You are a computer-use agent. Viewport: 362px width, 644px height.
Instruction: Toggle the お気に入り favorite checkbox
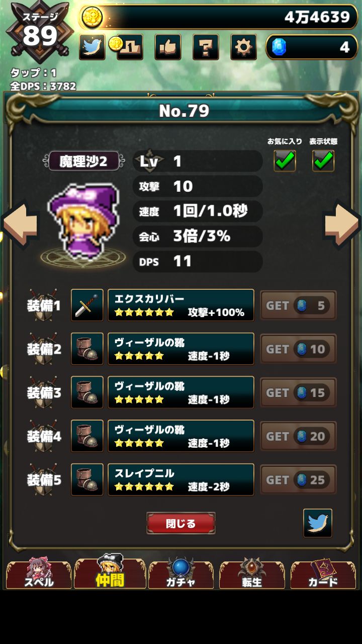(285, 160)
